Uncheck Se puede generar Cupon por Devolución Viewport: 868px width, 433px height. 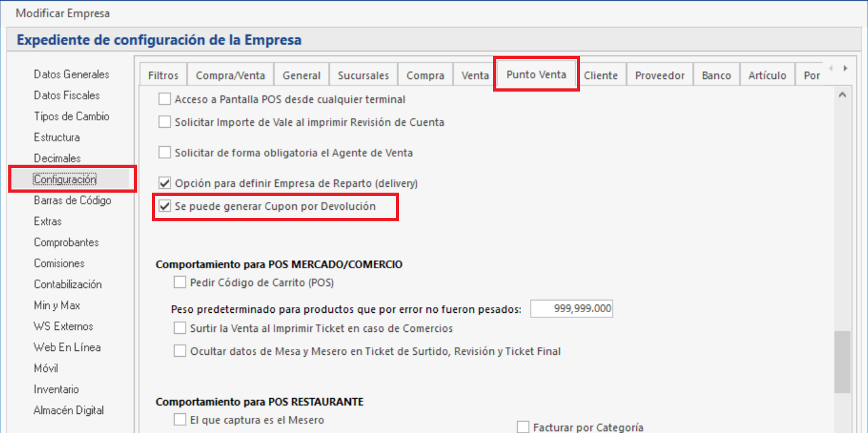click(x=165, y=207)
